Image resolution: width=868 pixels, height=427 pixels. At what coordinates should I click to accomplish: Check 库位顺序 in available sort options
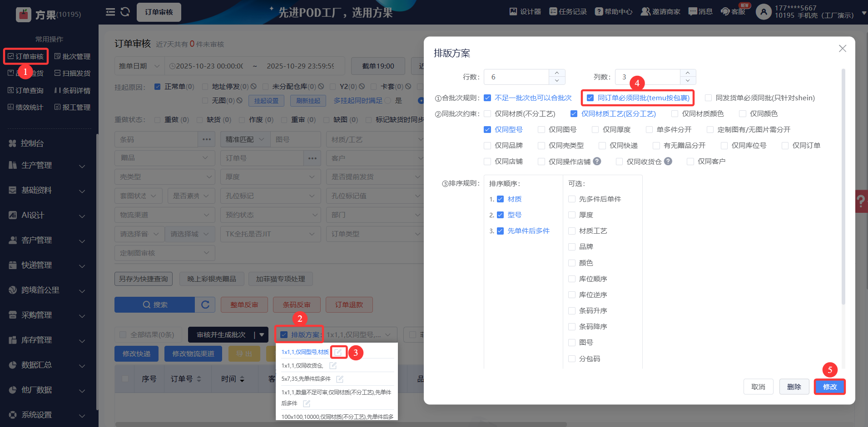pos(572,279)
